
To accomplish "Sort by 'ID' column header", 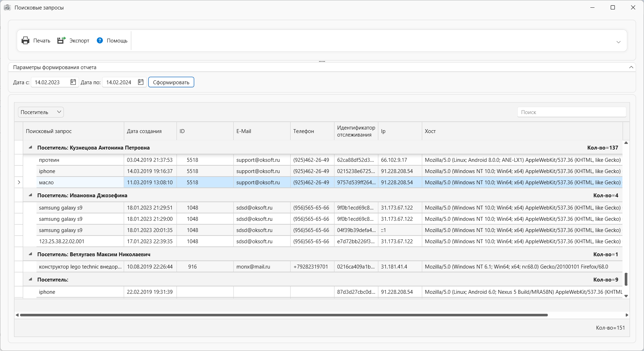I will coord(205,131).
